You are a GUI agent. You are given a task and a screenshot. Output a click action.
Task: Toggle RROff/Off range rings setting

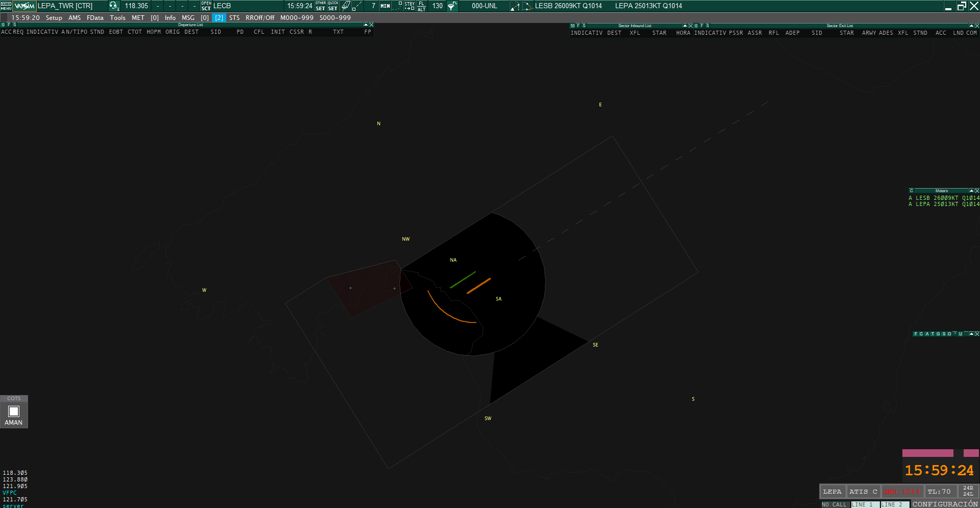pos(259,18)
